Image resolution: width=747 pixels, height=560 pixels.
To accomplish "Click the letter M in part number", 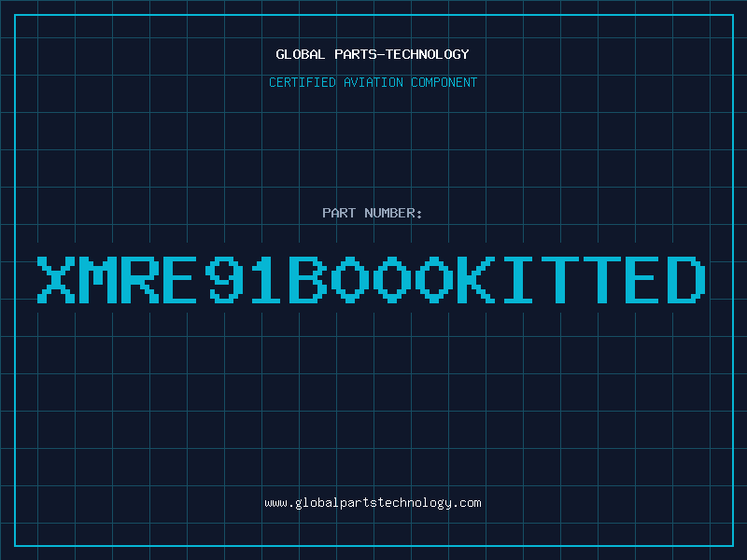I will (98, 279).
